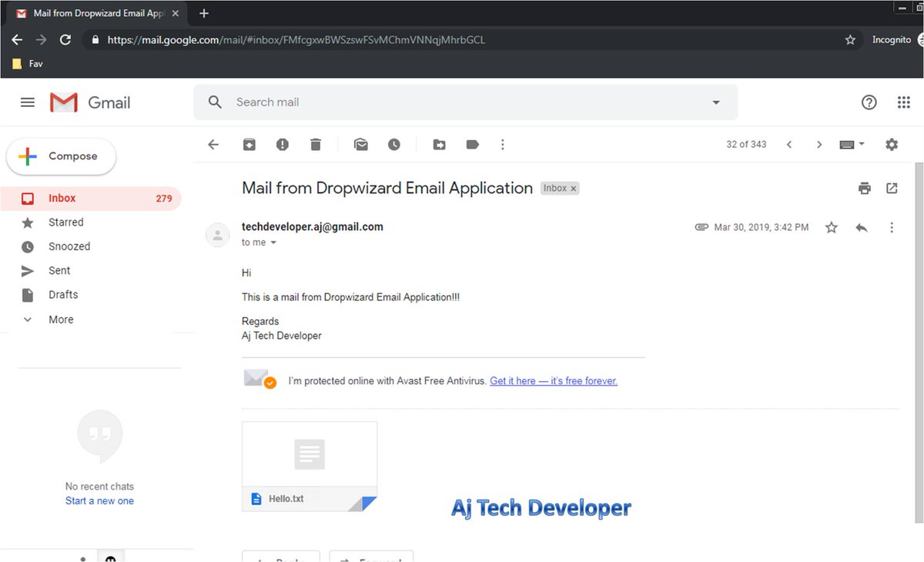Mark the email as unread
924x562 pixels.
(360, 144)
